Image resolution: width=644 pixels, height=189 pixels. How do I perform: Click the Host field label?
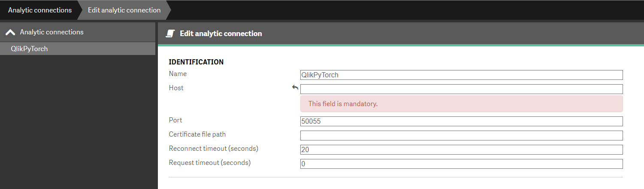[x=176, y=88]
